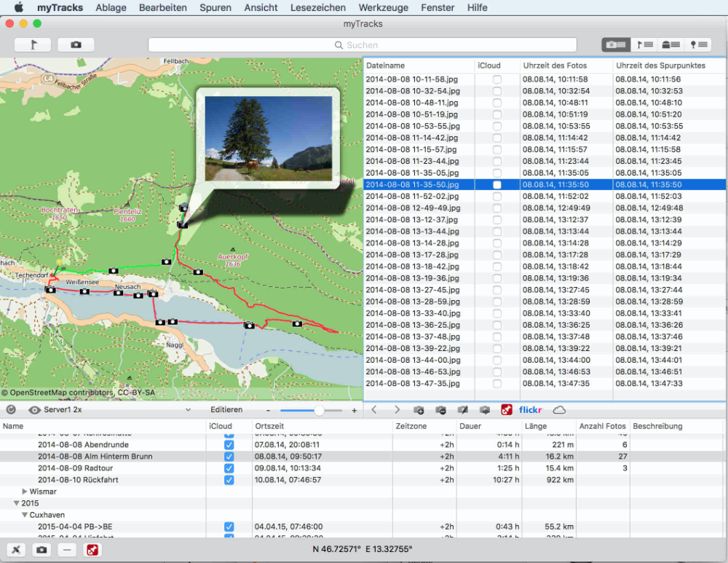Click the flag waypoint button in the toolbar
This screenshot has width=728, height=563.
tap(32, 44)
